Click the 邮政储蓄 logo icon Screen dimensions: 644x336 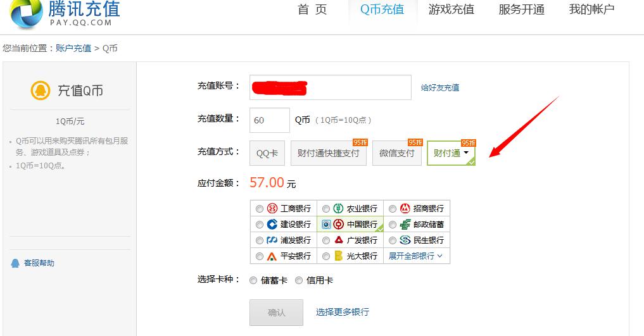(x=405, y=224)
